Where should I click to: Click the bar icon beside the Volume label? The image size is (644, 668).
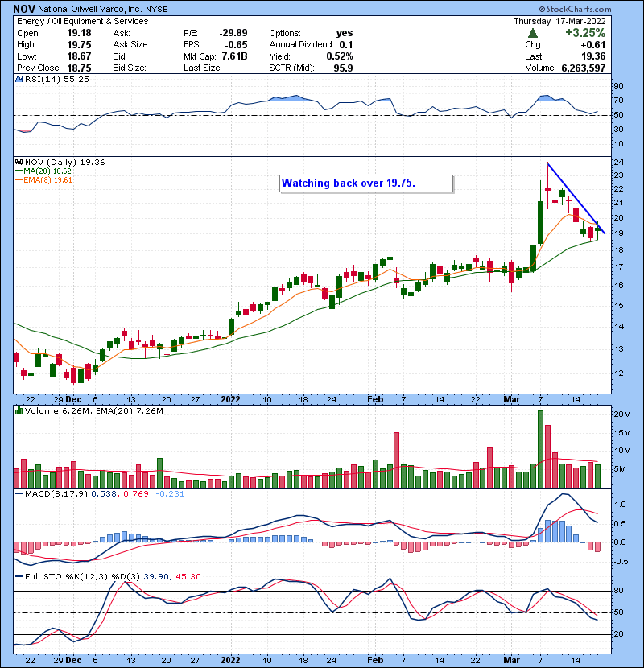[x=19, y=410]
